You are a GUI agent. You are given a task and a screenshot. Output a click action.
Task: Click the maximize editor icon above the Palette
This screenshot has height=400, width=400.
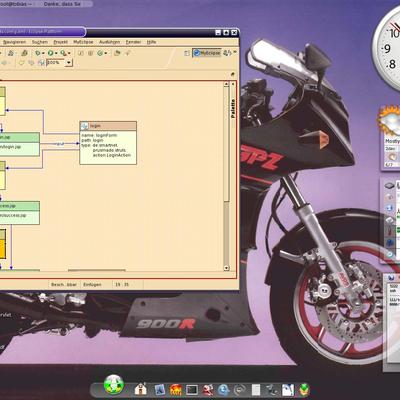(x=233, y=74)
